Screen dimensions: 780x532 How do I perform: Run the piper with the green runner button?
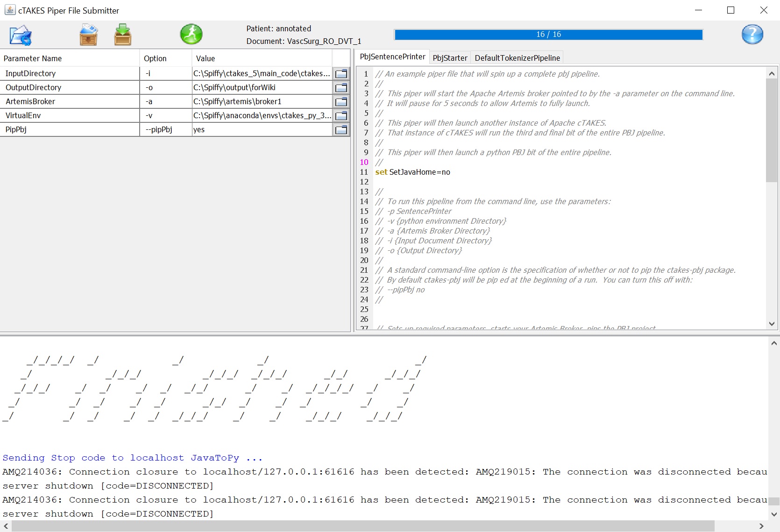(191, 35)
